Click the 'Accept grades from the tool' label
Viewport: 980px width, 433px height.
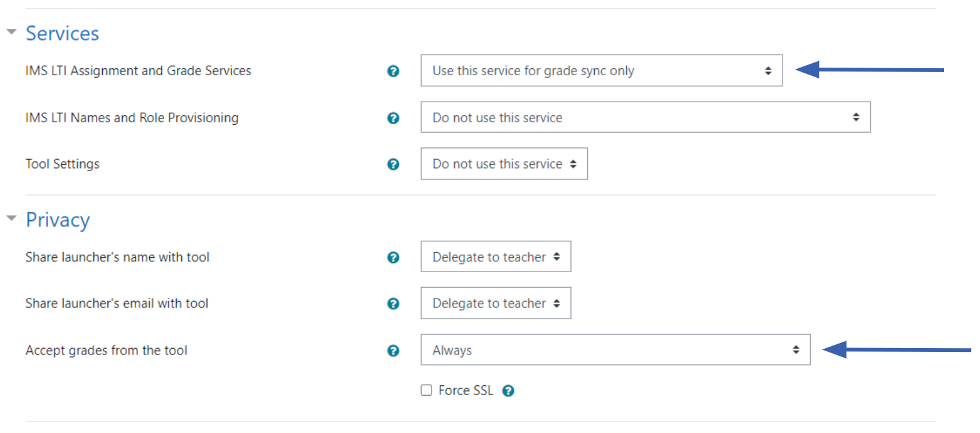click(x=107, y=351)
